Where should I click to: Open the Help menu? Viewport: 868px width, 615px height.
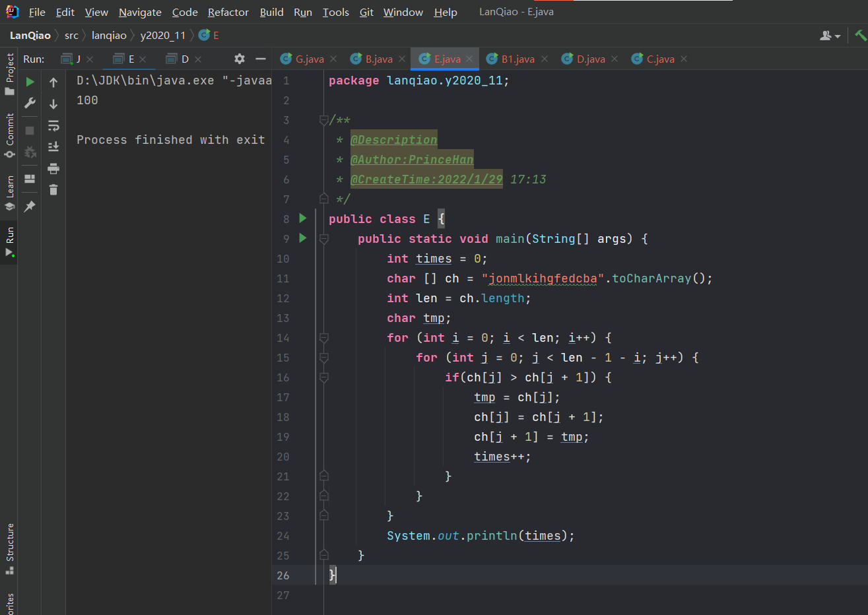446,12
